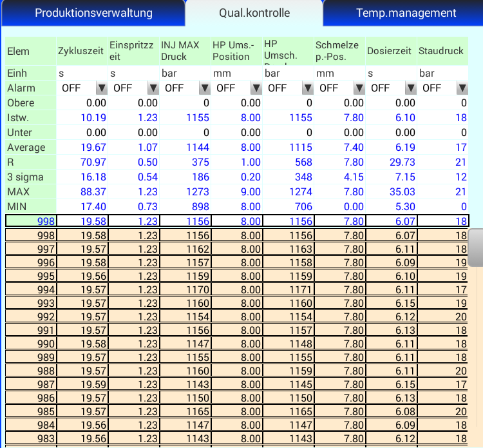Expand the HP Ums.-Position alarm dropdown
This screenshot has width=483, height=448.
click(x=256, y=88)
